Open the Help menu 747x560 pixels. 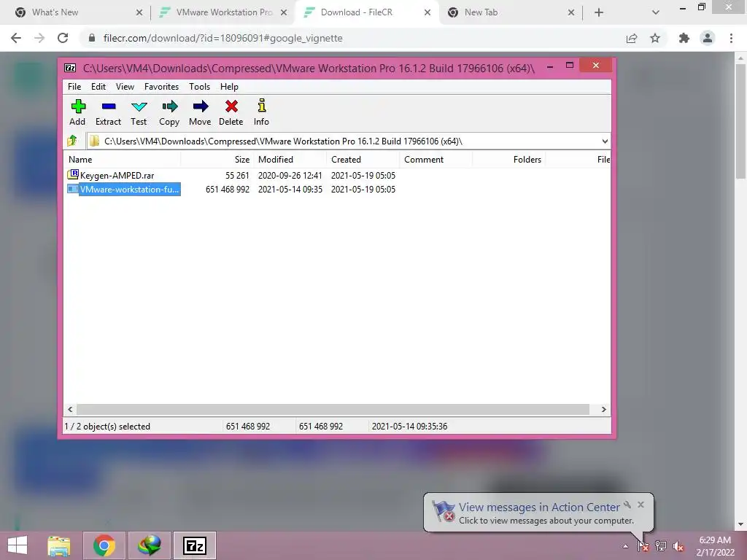(x=229, y=87)
